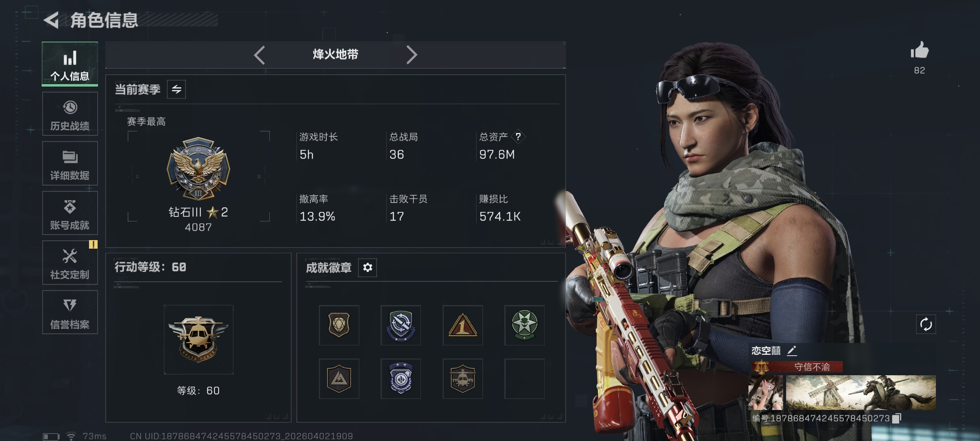Go back using the arrow beside 角色信息
The image size is (980, 441).
[x=51, y=20]
